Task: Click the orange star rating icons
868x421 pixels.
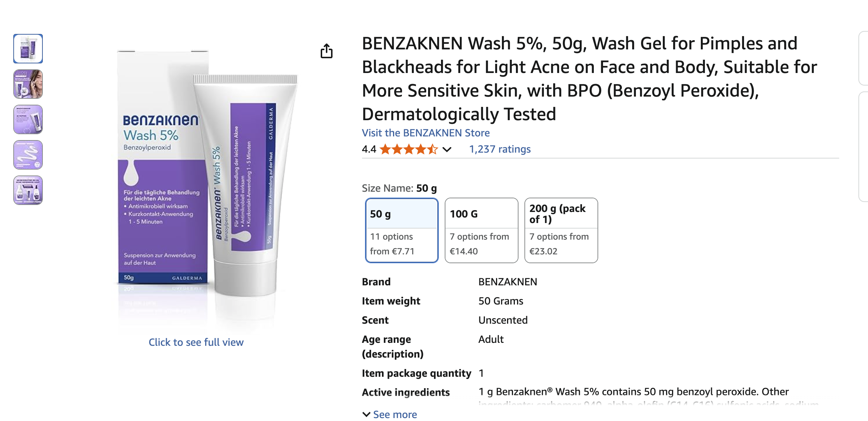Action: pyautogui.click(x=409, y=149)
